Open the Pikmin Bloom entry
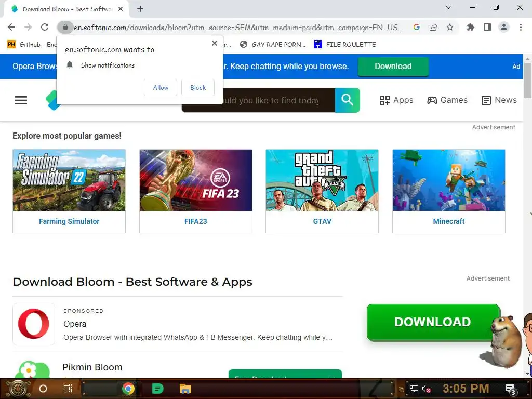 coord(92,367)
